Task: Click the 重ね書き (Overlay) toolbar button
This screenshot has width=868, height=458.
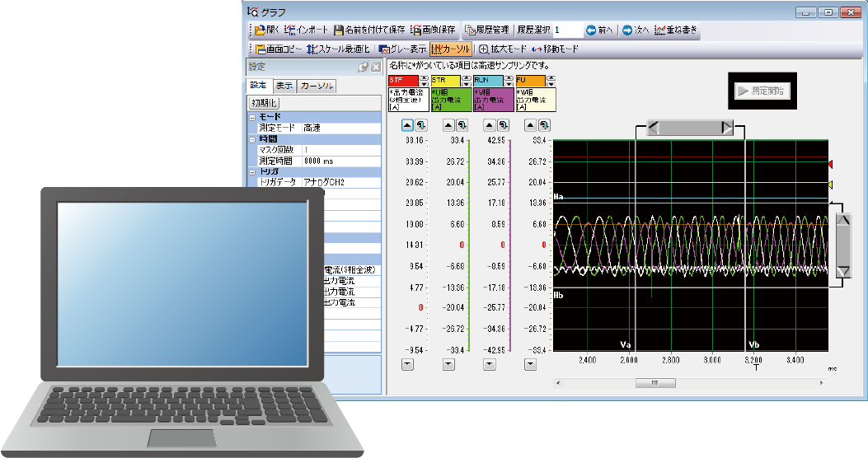Action: (676, 30)
